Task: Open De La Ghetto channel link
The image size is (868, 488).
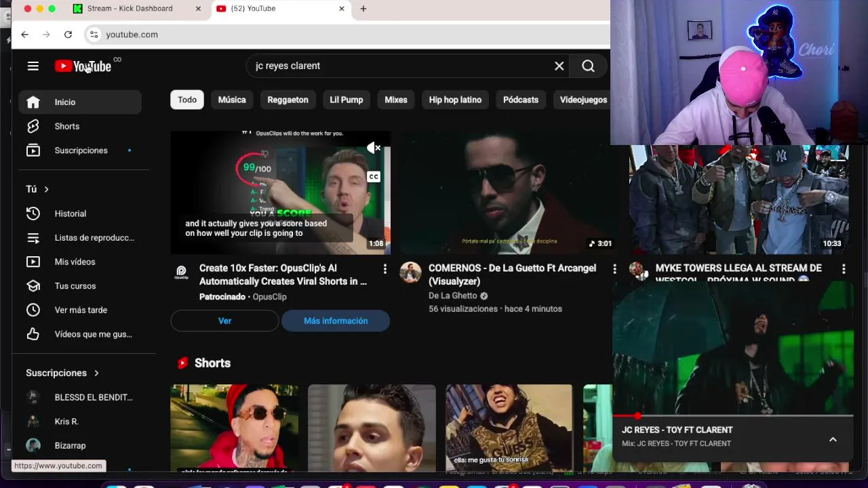Action: click(453, 296)
